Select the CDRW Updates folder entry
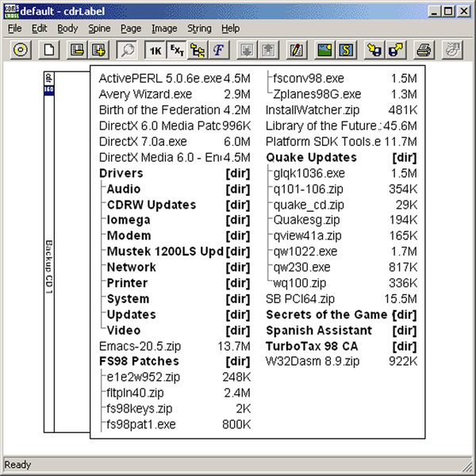Image resolution: width=476 pixels, height=476 pixels. (178, 205)
